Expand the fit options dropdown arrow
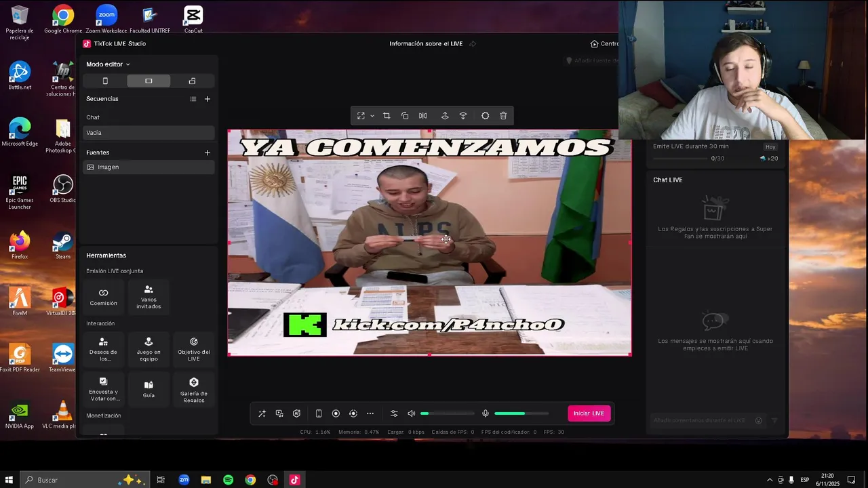 point(372,116)
